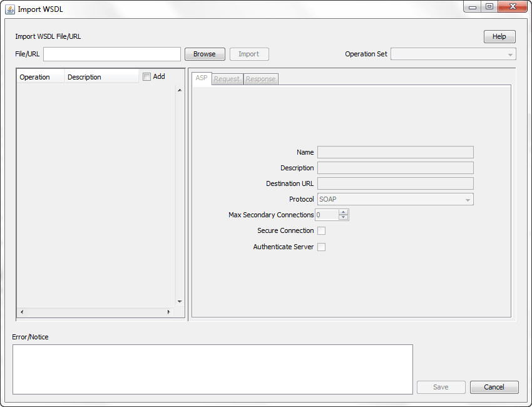This screenshot has width=532, height=407.
Task: Cancel the Import WSDL dialog
Action: point(494,387)
